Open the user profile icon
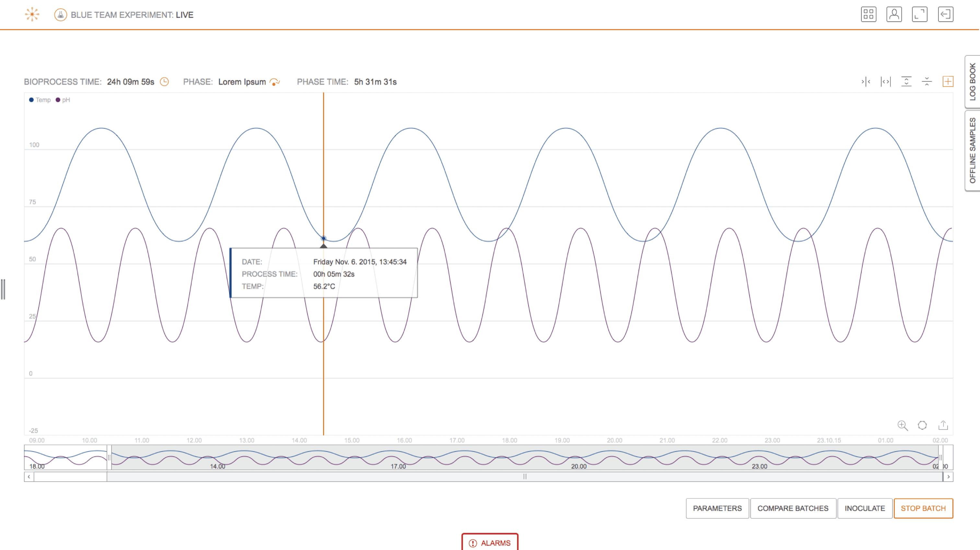This screenshot has width=980, height=550. point(894,15)
